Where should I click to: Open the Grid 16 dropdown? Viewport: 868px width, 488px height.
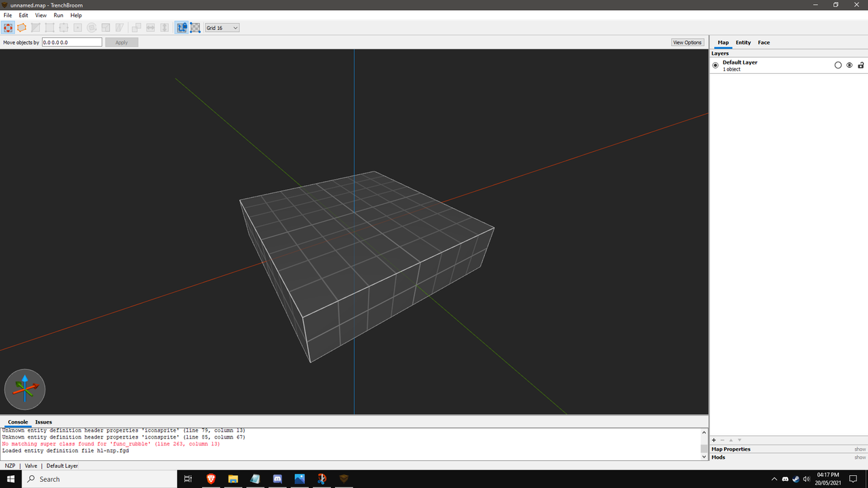(222, 27)
